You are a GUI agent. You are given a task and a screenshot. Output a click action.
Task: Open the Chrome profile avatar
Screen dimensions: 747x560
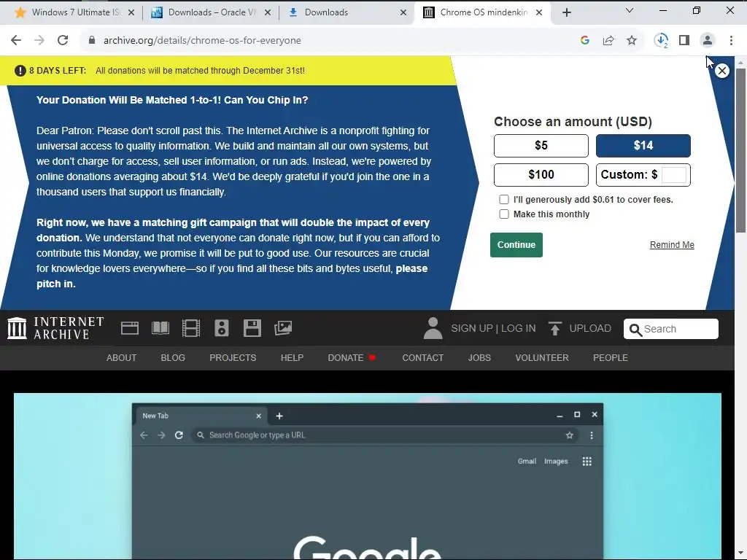[708, 41]
